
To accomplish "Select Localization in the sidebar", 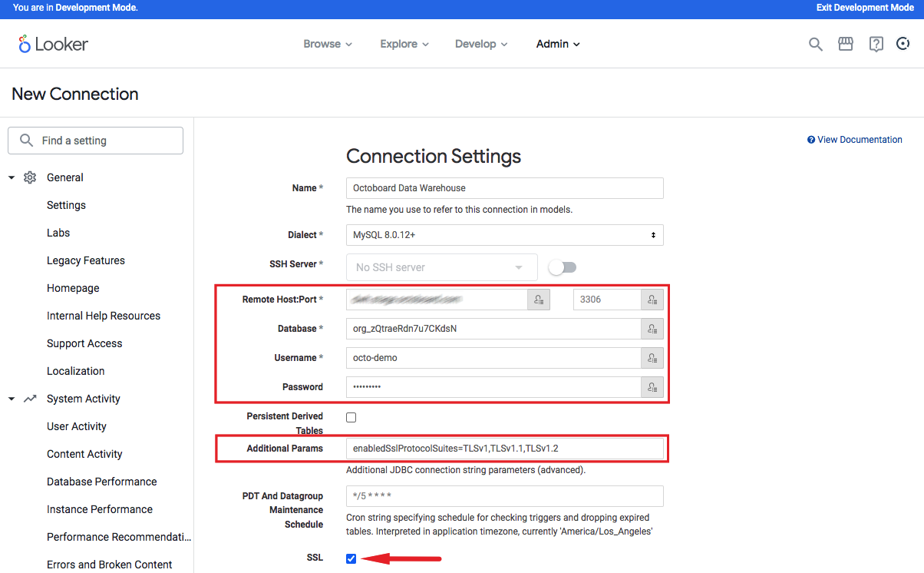I will pyautogui.click(x=75, y=371).
